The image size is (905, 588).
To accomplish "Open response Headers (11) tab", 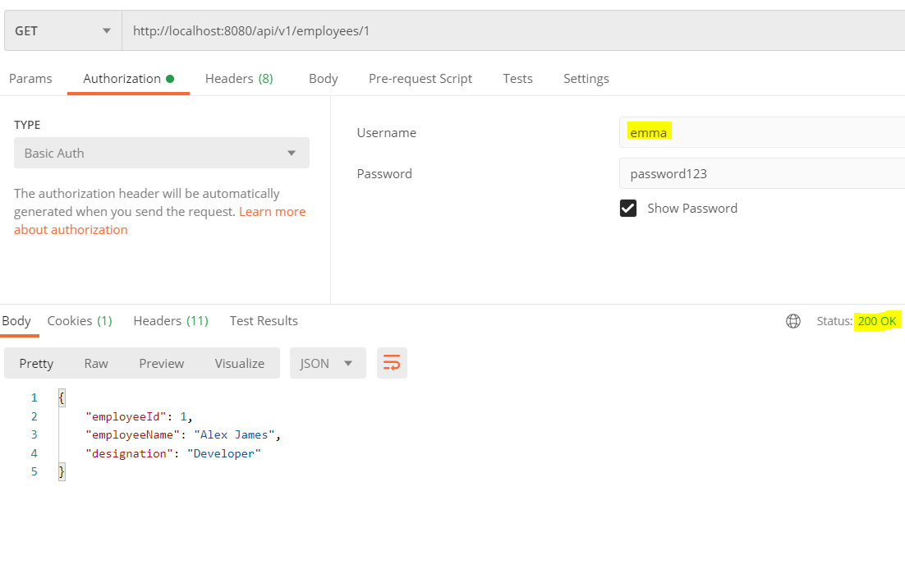I will click(x=171, y=321).
